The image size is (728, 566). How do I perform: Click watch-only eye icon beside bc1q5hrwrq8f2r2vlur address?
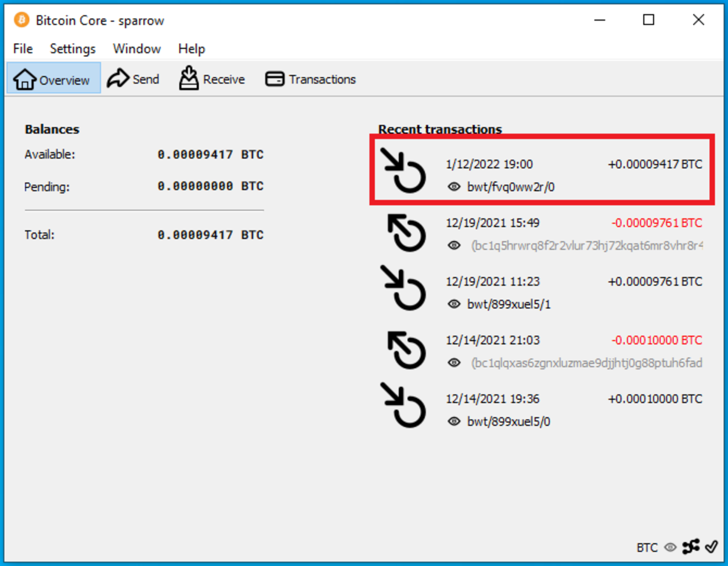454,246
